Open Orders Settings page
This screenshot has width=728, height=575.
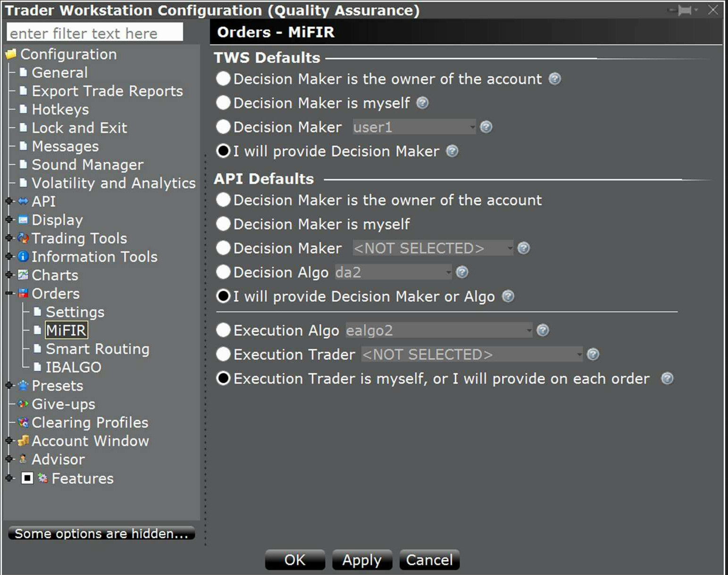75,312
